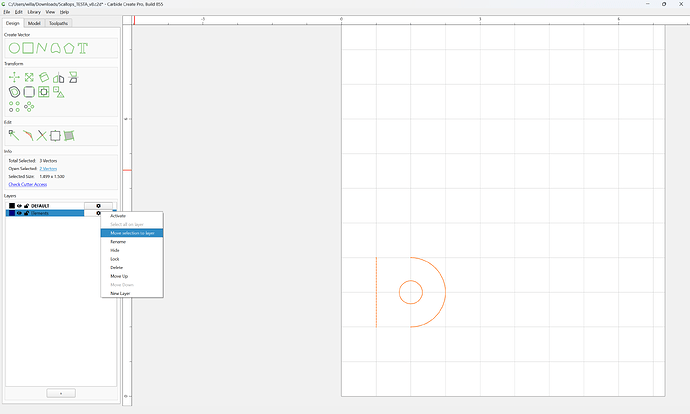690x414 pixels.
Task: Click Elements layer dark blue color swatch
Action: (12, 213)
